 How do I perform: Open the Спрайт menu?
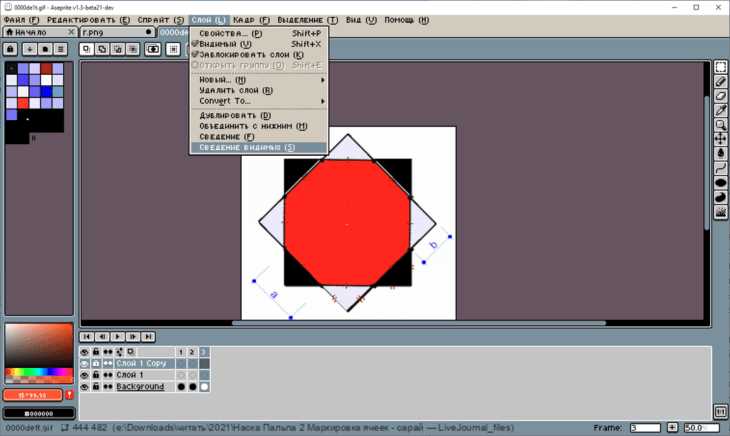click(161, 20)
